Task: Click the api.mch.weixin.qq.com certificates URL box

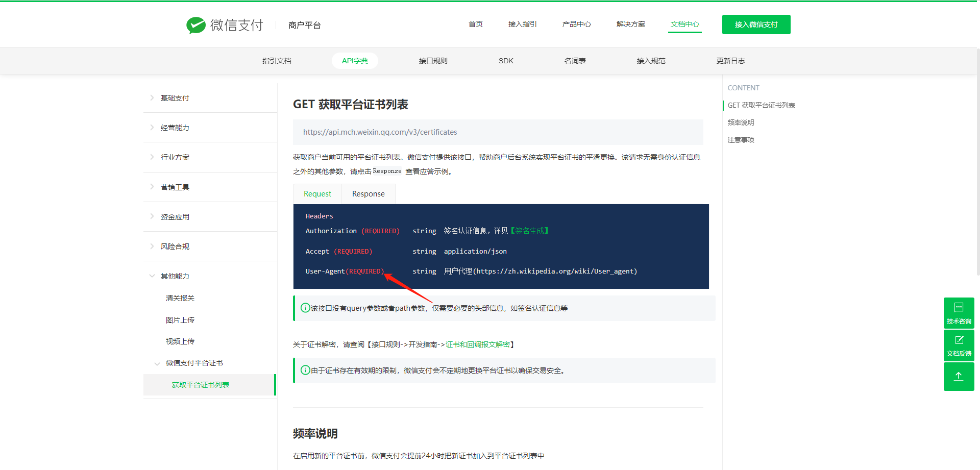Action: tap(498, 132)
